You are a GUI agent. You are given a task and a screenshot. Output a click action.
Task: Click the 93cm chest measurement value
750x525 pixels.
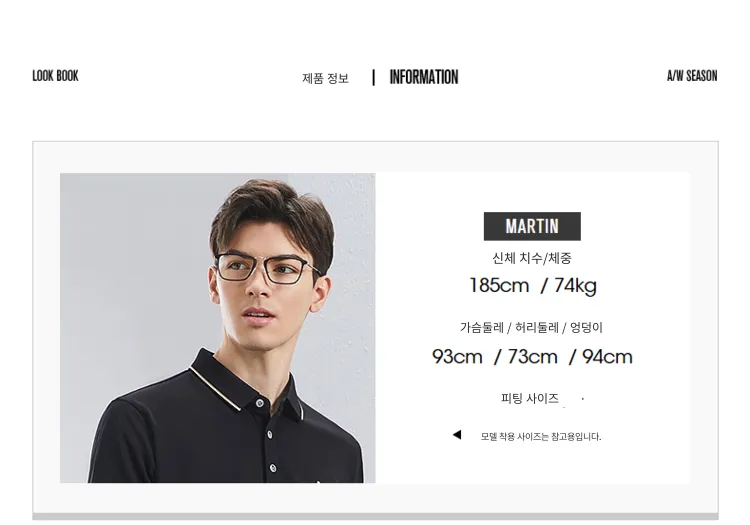(x=457, y=357)
